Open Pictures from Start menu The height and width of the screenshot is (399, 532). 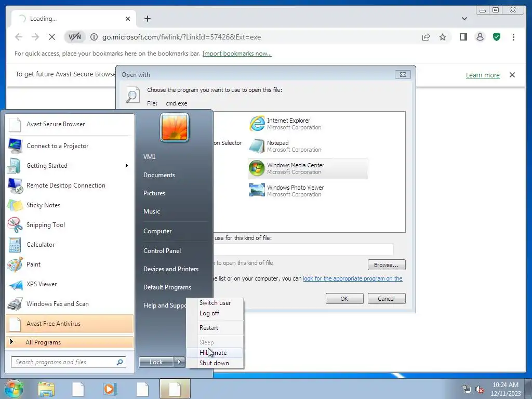point(154,193)
